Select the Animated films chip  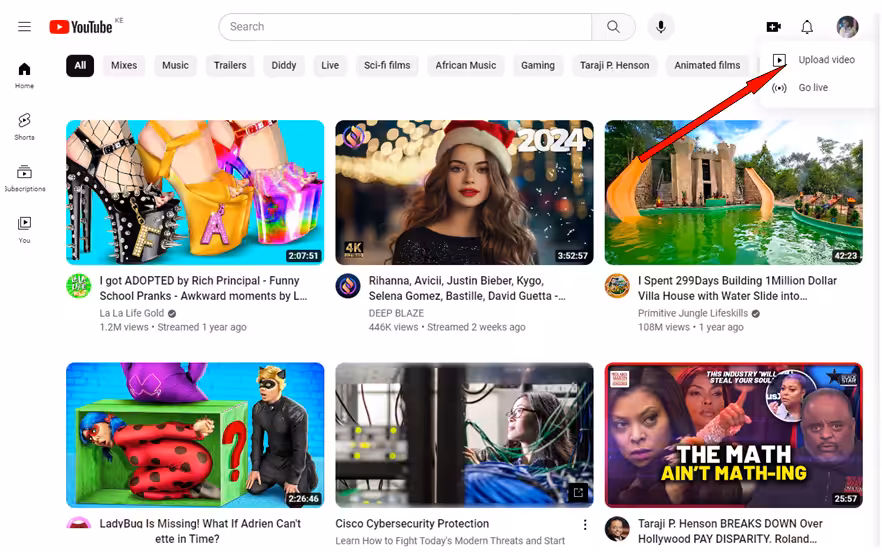coord(707,65)
